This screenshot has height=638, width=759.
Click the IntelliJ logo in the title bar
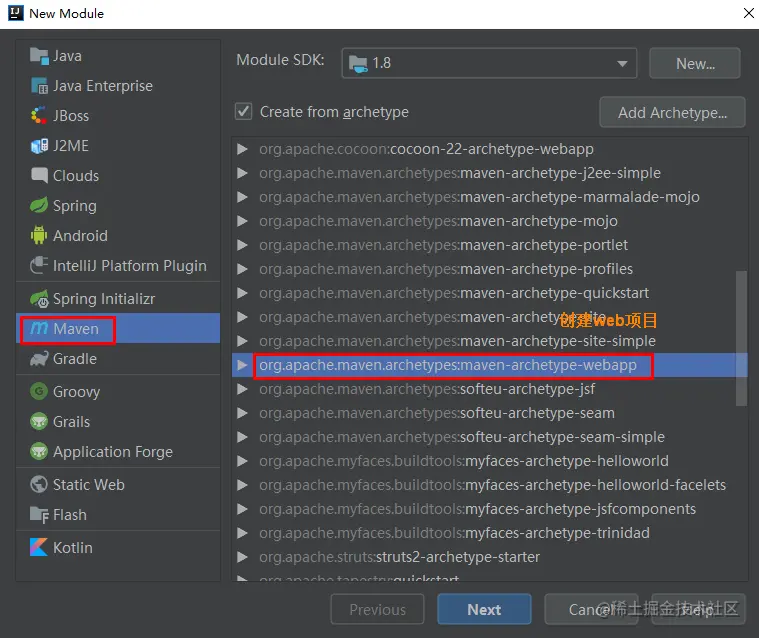15,13
